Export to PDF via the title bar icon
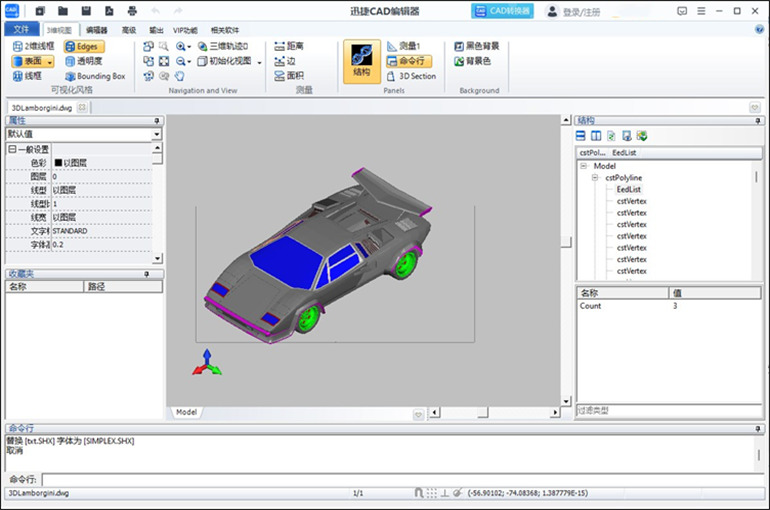The image size is (770, 510). (x=109, y=10)
